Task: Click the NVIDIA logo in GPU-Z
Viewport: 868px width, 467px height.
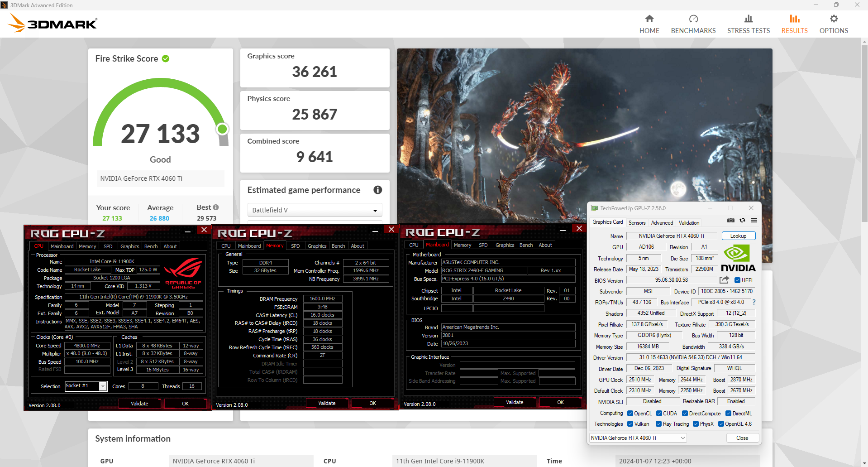Action: tap(738, 258)
